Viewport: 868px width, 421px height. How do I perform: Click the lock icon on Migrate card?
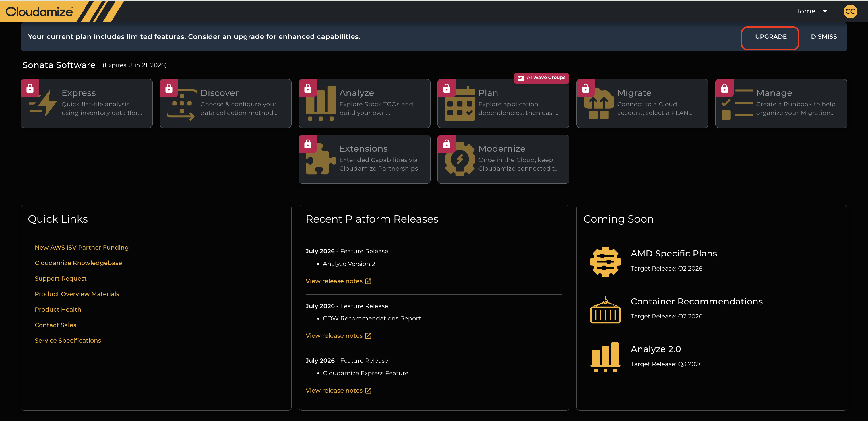coord(586,88)
